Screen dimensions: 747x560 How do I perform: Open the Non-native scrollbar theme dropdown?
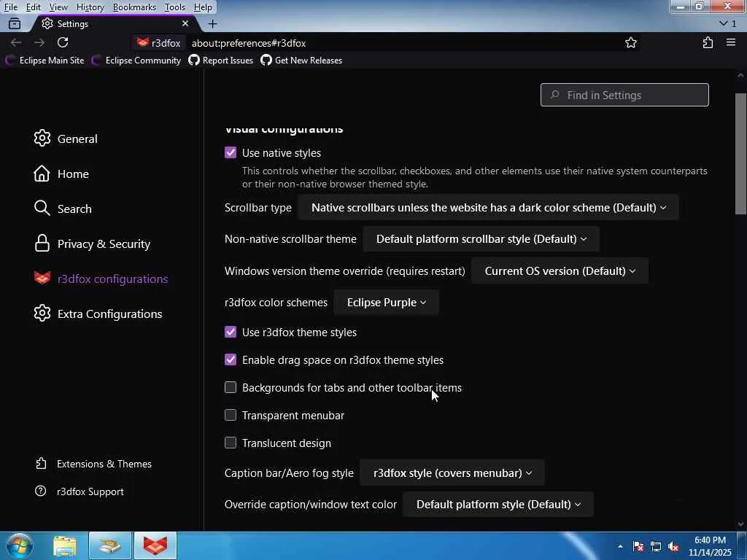pos(481,239)
